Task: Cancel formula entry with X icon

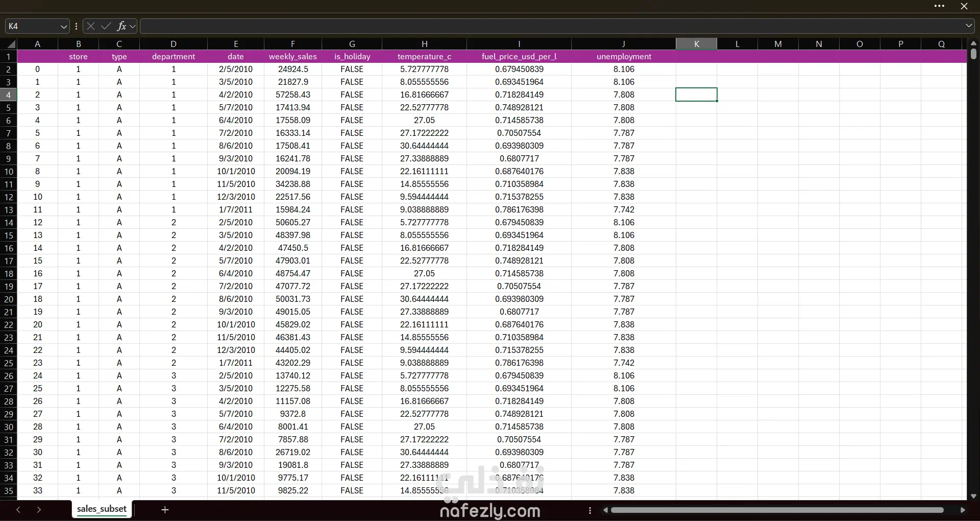Action: click(x=91, y=26)
